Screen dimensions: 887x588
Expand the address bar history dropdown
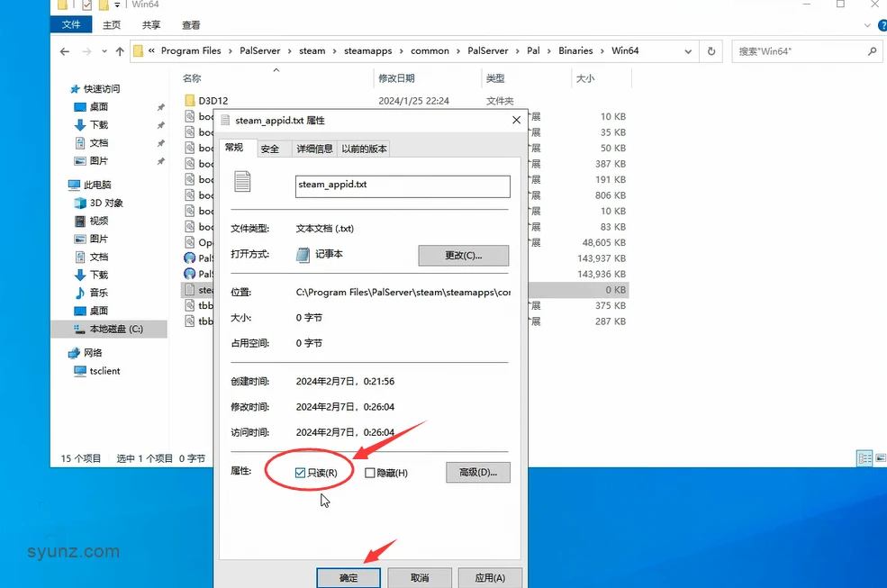pos(688,51)
